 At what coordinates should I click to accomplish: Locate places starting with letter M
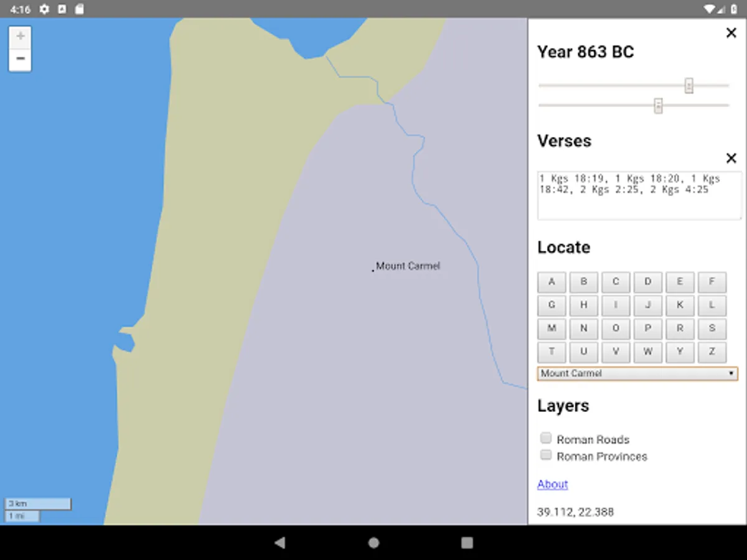[552, 329]
